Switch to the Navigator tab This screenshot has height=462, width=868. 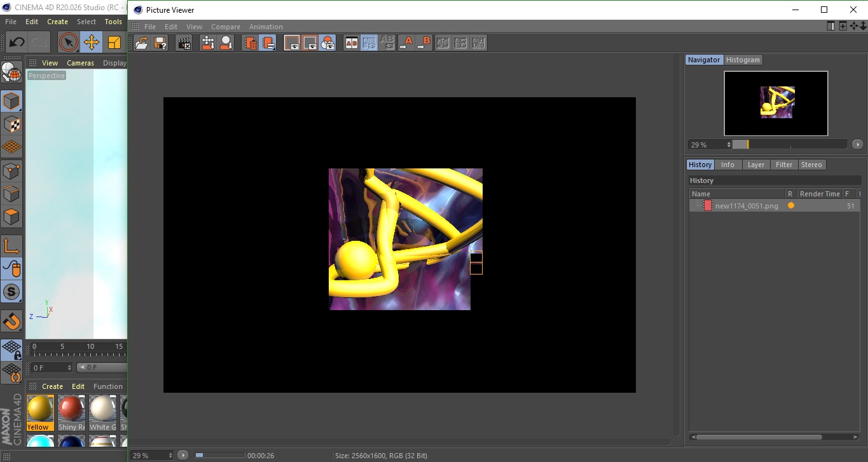coord(704,60)
